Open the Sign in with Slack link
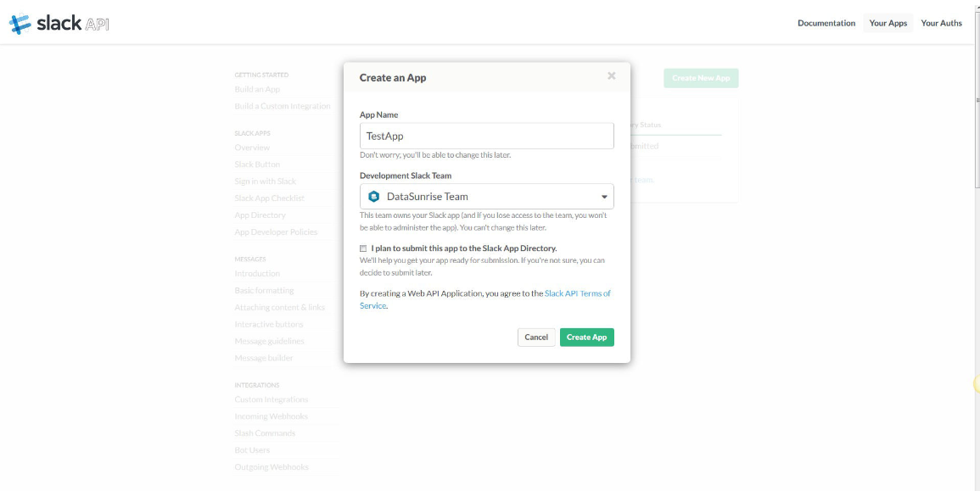This screenshot has height=491, width=980. [265, 181]
